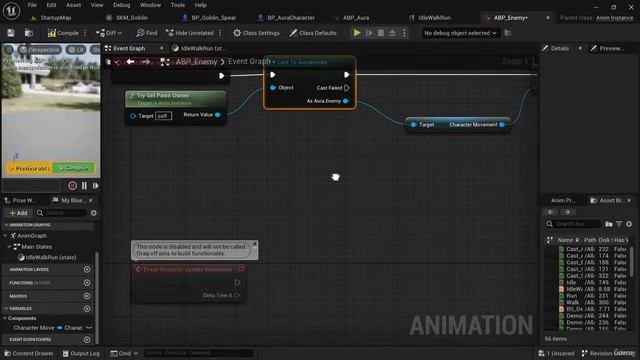This screenshot has height=360, width=640.
Task: Click the frame skip play button
Action: [369, 33]
